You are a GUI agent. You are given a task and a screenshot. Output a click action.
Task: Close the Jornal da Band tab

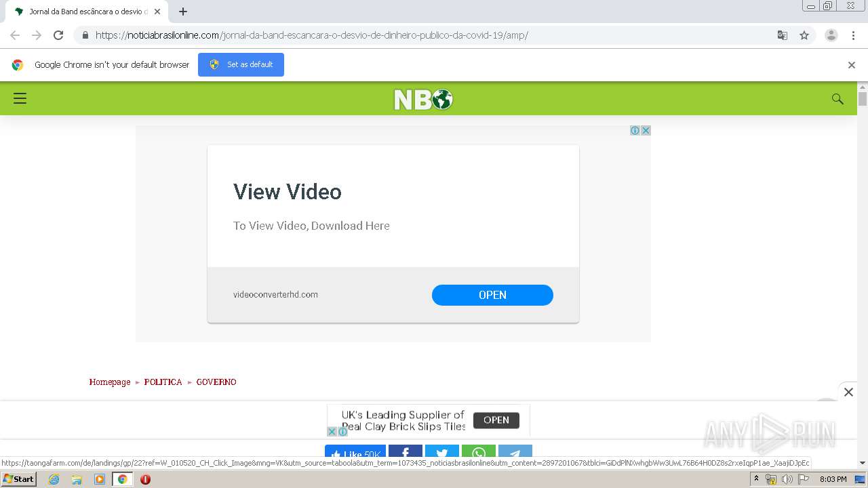coord(157,12)
